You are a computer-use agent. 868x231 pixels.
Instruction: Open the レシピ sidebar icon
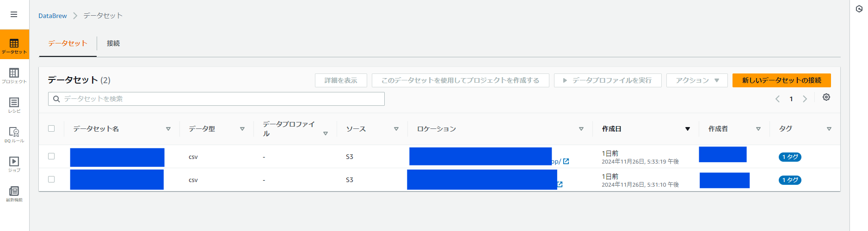pyautogui.click(x=14, y=105)
